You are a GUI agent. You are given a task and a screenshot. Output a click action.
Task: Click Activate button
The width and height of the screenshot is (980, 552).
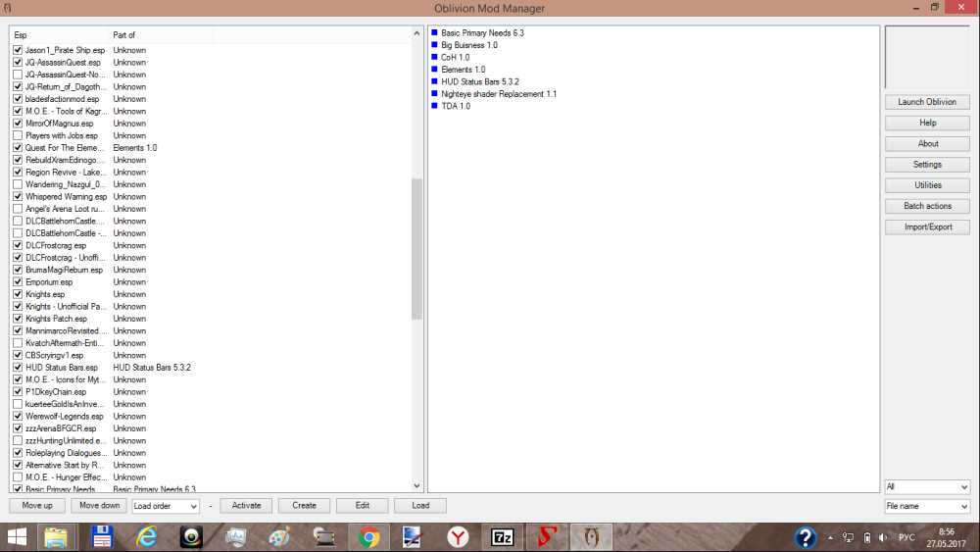click(246, 505)
